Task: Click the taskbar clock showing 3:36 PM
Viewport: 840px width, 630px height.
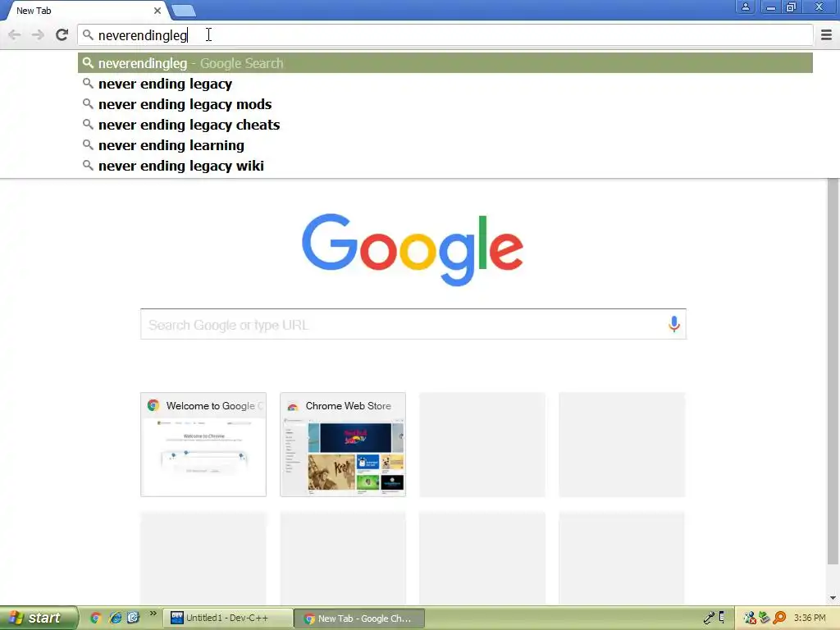Action: pyautogui.click(x=810, y=618)
